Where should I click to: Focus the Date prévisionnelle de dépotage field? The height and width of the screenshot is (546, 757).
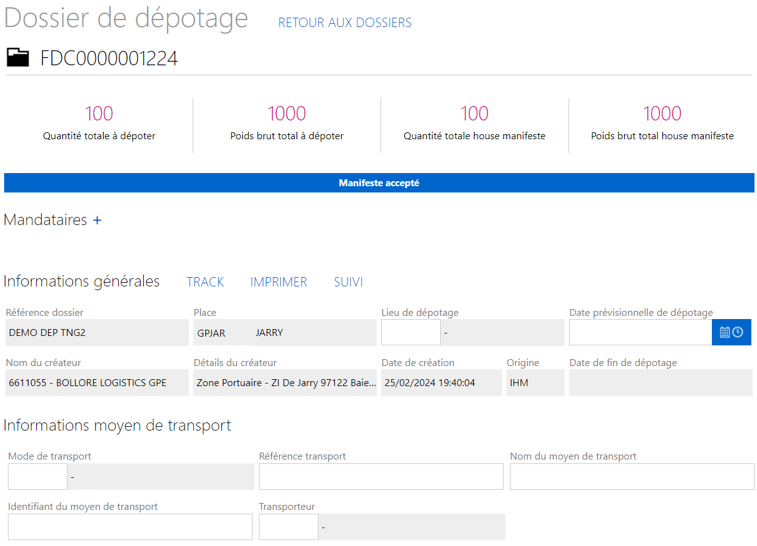[x=640, y=332]
